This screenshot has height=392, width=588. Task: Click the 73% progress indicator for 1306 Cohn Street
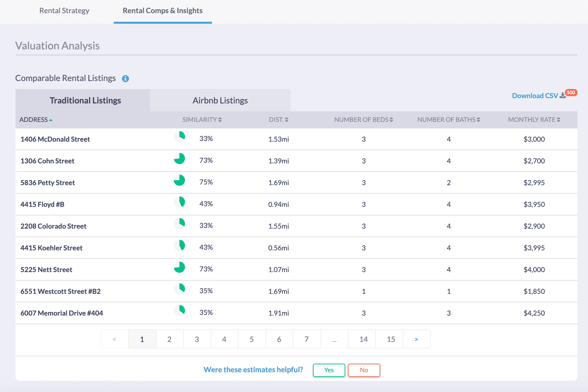[x=179, y=158]
